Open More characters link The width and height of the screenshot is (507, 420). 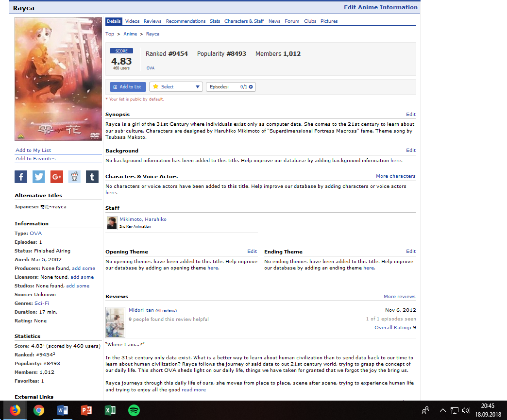click(x=395, y=176)
